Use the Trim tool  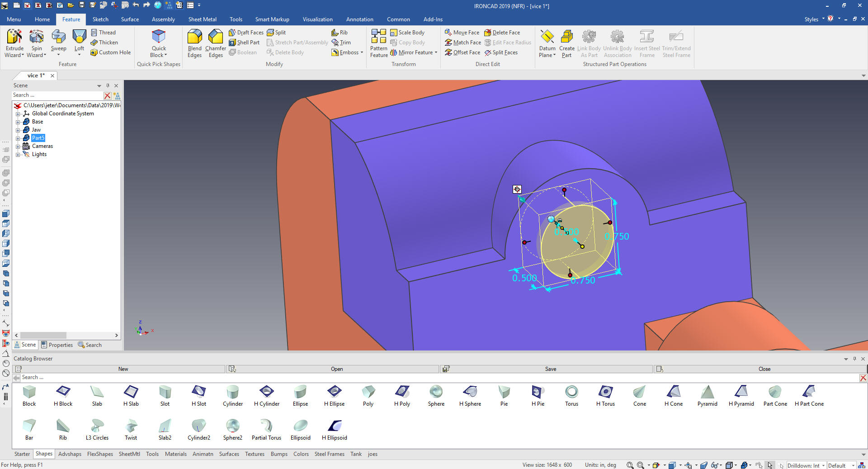coord(341,43)
